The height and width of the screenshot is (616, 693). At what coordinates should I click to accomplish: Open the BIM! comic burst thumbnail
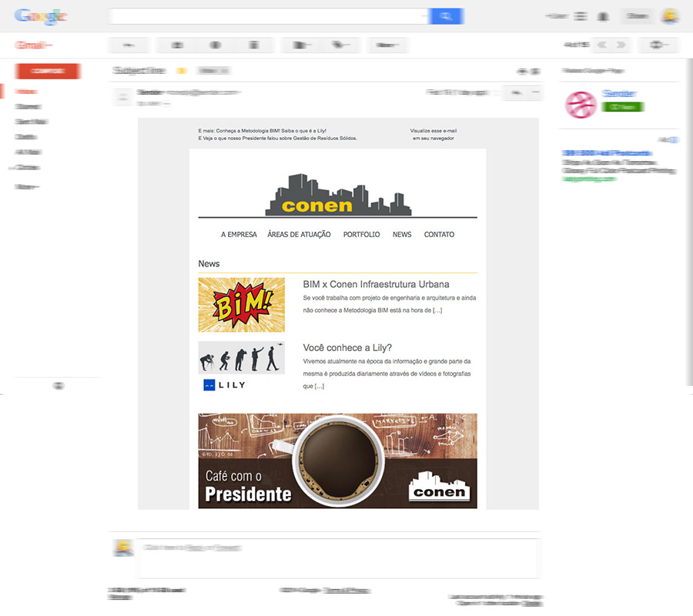click(241, 305)
